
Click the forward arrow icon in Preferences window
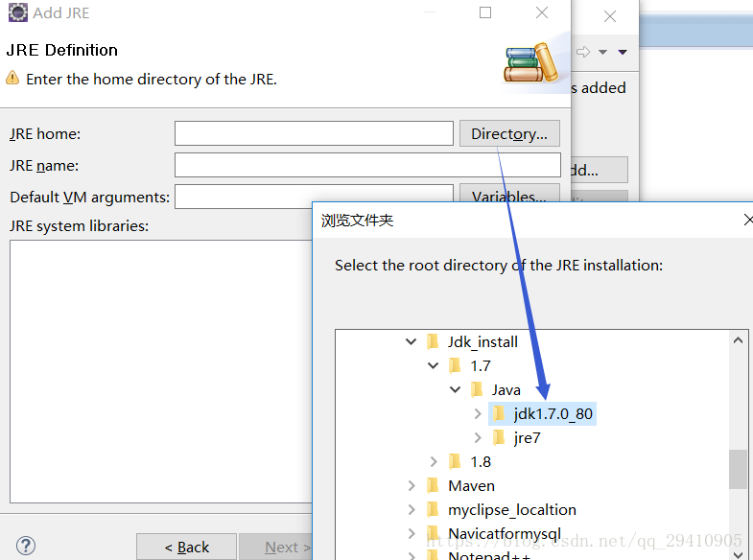(583, 52)
